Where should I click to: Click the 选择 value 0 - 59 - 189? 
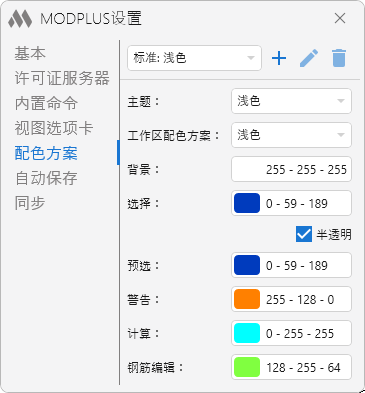click(297, 203)
